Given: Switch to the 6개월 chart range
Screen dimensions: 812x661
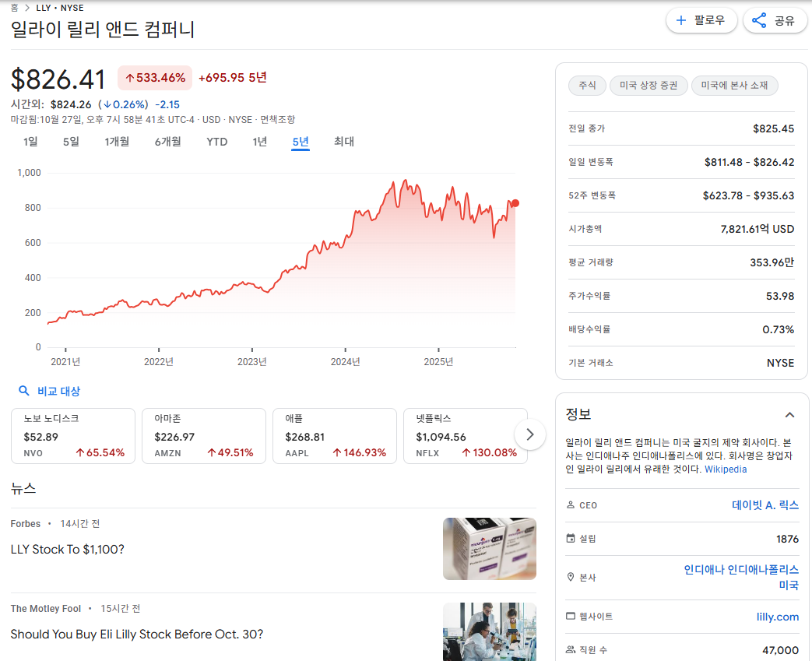Looking at the screenshot, I should click(168, 142).
